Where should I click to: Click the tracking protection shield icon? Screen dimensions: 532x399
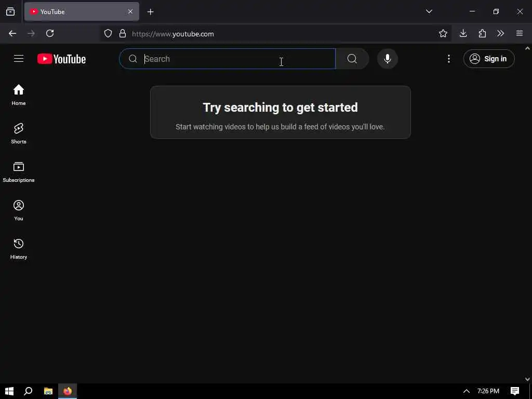point(108,33)
